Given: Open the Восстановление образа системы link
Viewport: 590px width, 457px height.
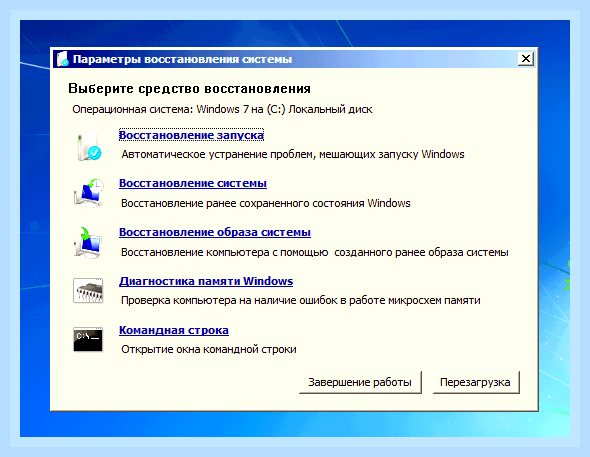Looking at the screenshot, I should (x=215, y=232).
